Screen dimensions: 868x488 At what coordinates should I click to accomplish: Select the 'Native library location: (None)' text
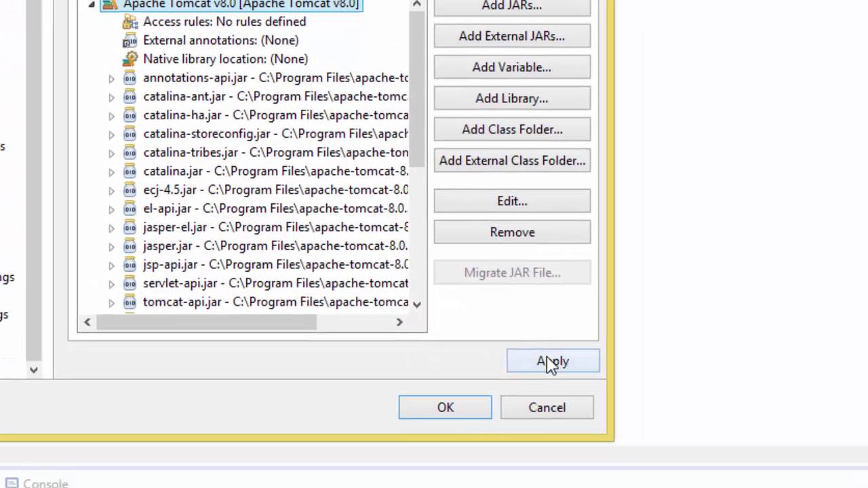(225, 59)
